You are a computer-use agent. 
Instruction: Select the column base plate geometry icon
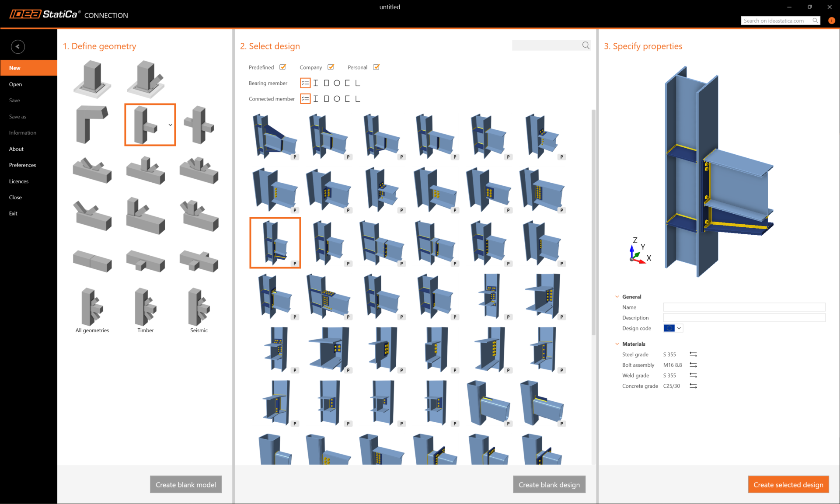[92, 79]
